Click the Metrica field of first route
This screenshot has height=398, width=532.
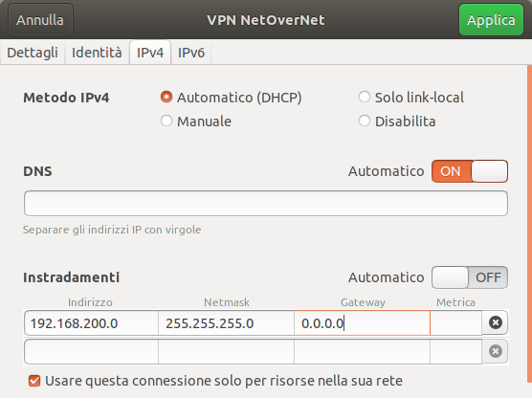pos(456,322)
